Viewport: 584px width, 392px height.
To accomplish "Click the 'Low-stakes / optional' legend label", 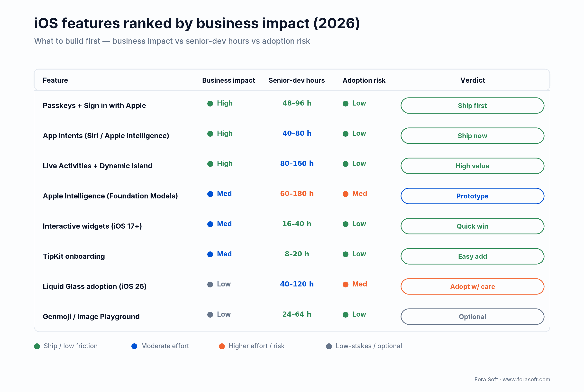I will (x=369, y=346).
